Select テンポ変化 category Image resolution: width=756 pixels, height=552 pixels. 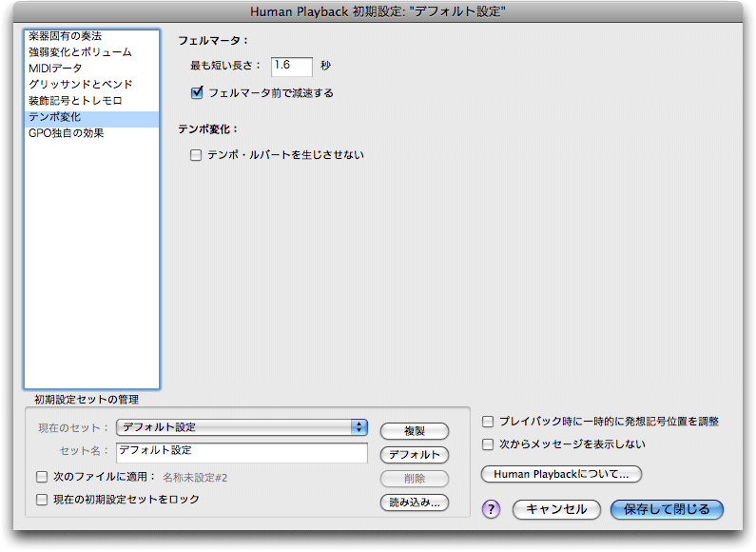point(91,117)
